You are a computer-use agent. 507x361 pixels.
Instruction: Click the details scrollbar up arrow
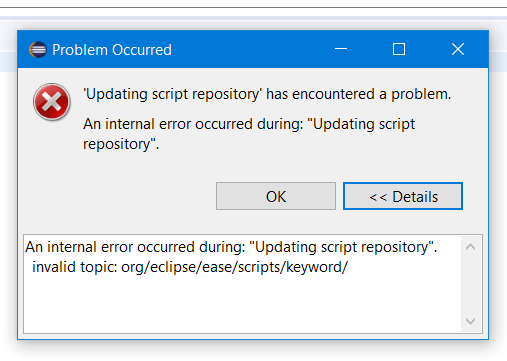point(470,247)
